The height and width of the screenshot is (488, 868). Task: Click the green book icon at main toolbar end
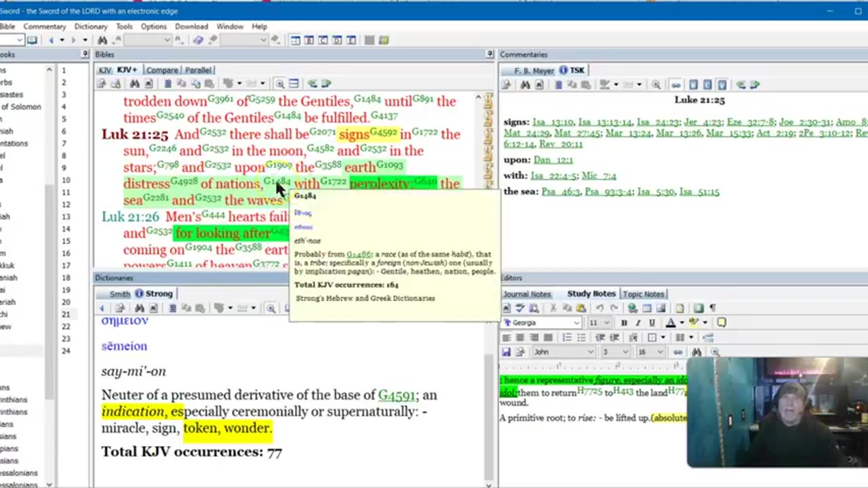pyautogui.click(x=384, y=40)
